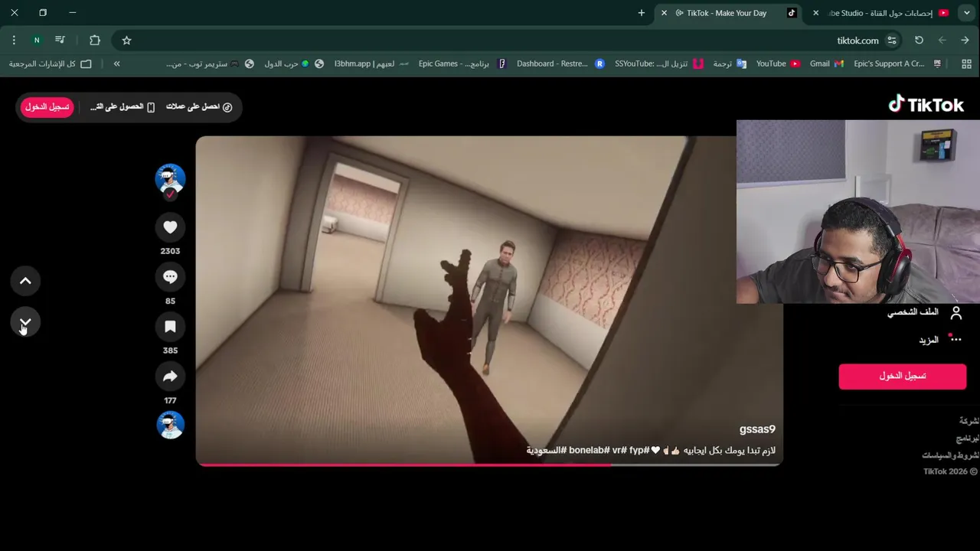Open the كل الإشارات المرجعية bookmarks folder

tap(50, 64)
